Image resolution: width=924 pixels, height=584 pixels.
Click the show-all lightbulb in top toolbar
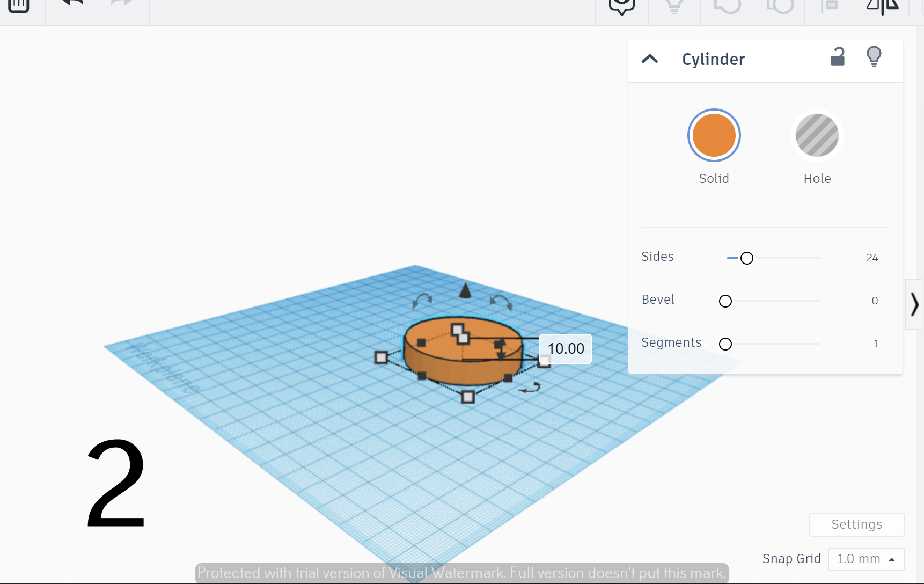(674, 5)
